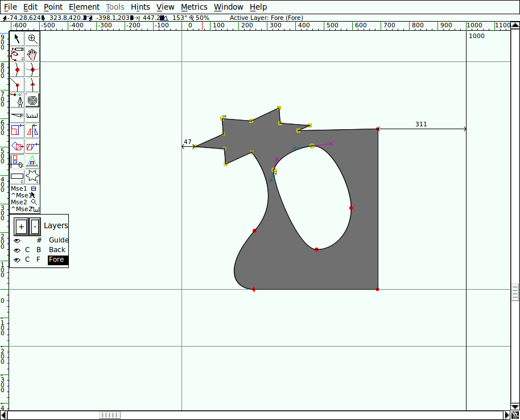Select the Star polygon tool
Viewport: 520px width, 420px height.
(32, 177)
